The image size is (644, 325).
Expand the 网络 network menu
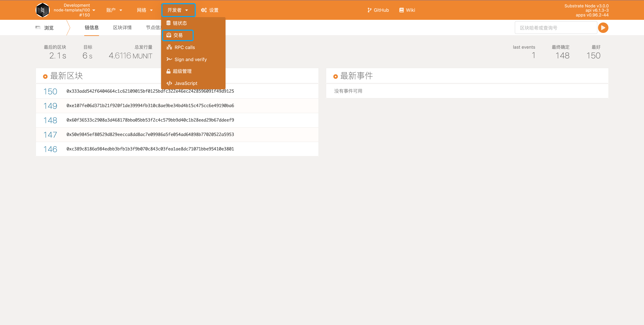point(145,10)
